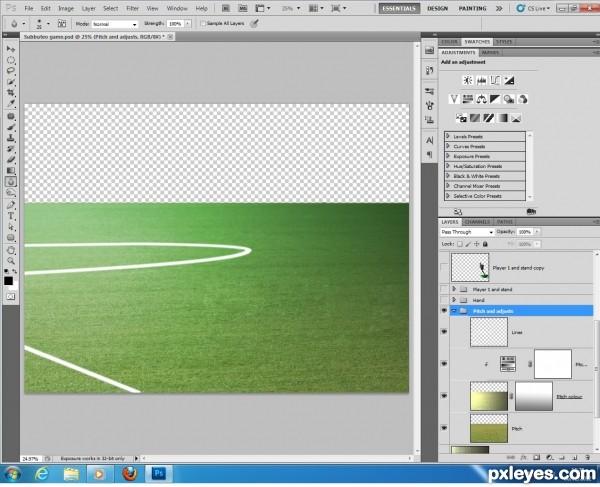600x487 pixels.
Task: Add a Gradient Map adjustment
Action: pos(502,118)
